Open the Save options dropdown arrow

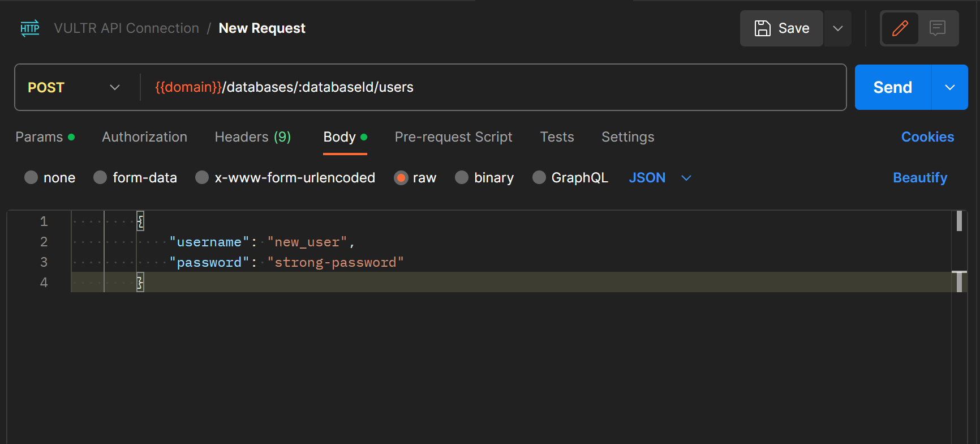pos(838,28)
